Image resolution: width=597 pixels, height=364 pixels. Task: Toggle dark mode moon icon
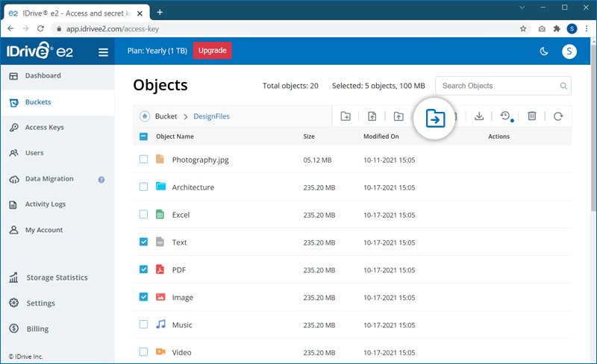(544, 51)
